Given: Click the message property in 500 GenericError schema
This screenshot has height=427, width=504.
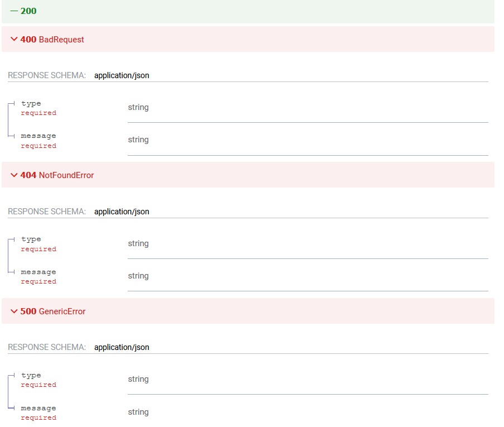Looking at the screenshot, I should [x=38, y=408].
